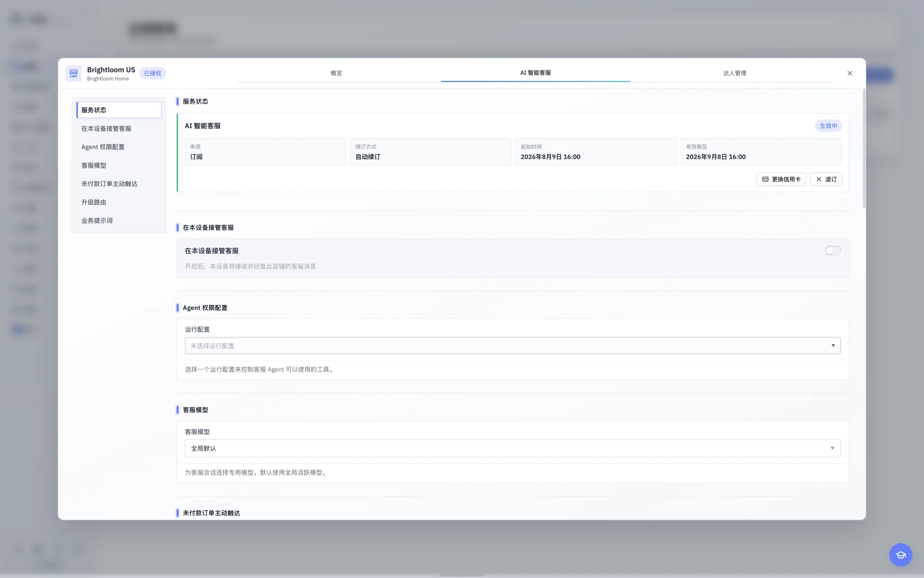924x578 pixels.
Task: Jump to 服务状态 in side navigation
Action: [x=119, y=110]
